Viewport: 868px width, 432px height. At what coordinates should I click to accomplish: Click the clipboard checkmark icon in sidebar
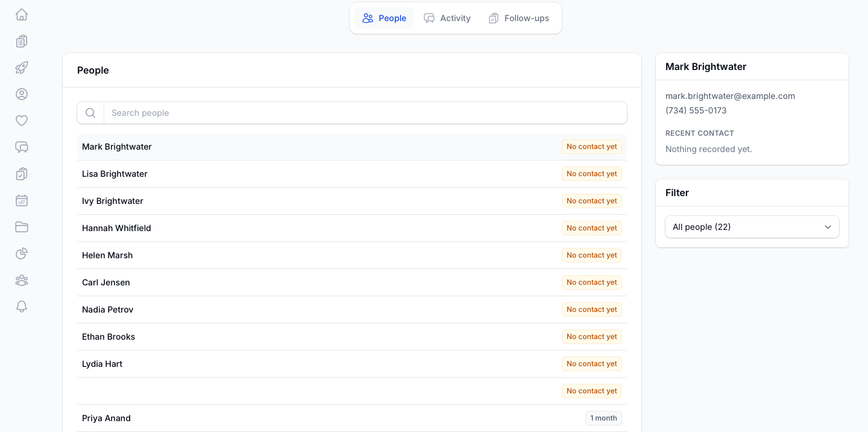click(22, 174)
